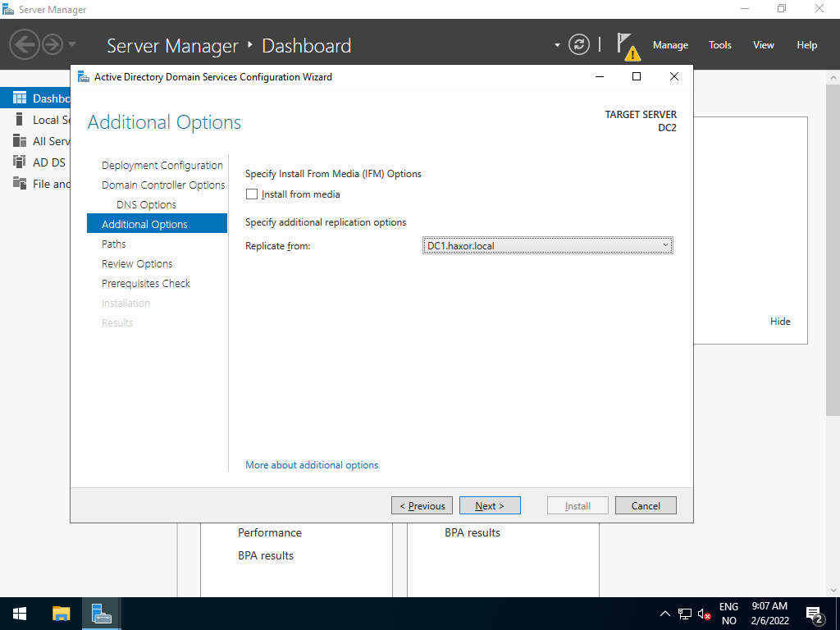840x630 pixels.
Task: Click the AD DS sidebar icon
Action: [x=20, y=162]
